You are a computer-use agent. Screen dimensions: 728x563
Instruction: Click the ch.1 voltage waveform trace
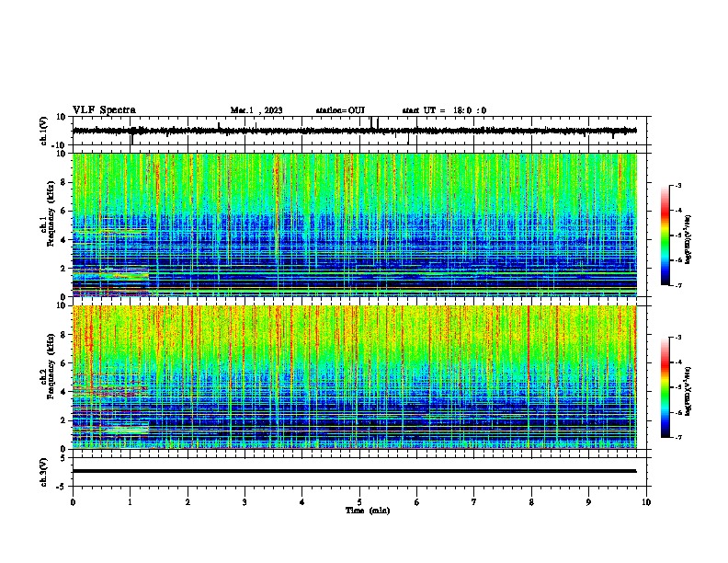tap(355, 131)
